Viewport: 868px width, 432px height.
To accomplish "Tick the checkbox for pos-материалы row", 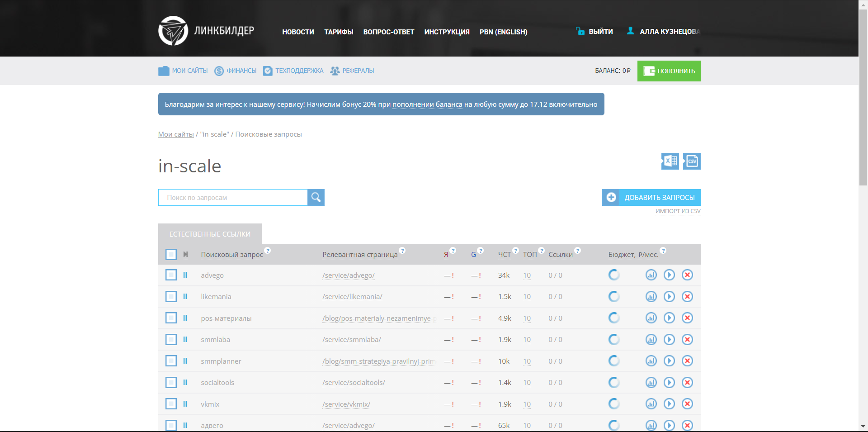I will tap(171, 318).
